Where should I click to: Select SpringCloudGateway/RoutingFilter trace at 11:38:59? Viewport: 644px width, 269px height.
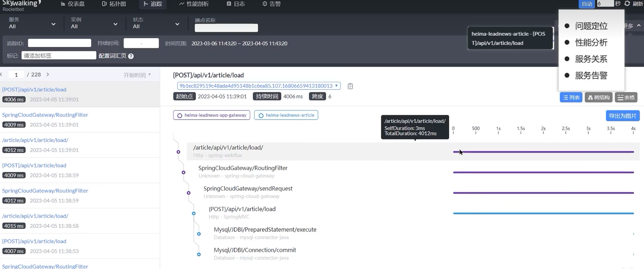80,196
